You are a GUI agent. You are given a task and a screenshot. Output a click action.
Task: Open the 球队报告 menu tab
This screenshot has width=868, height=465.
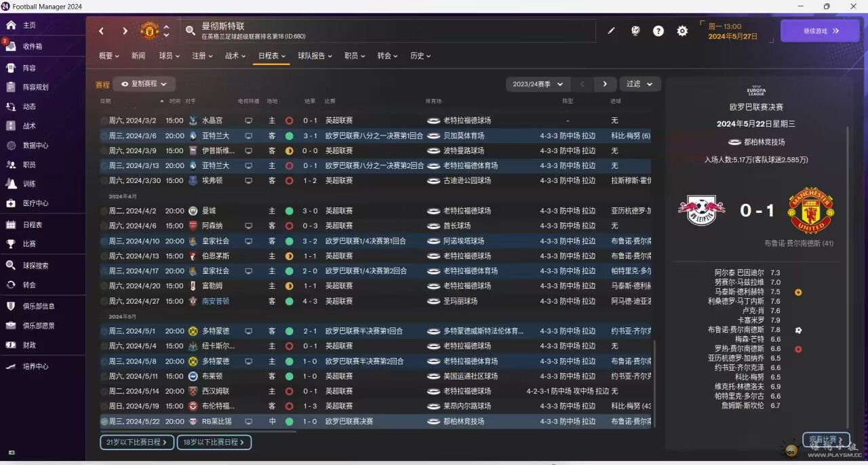[315, 56]
